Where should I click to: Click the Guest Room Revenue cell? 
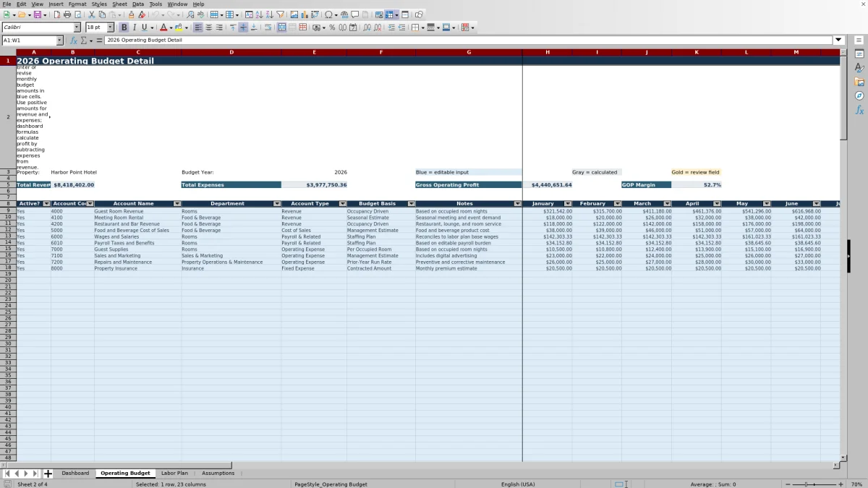point(137,211)
